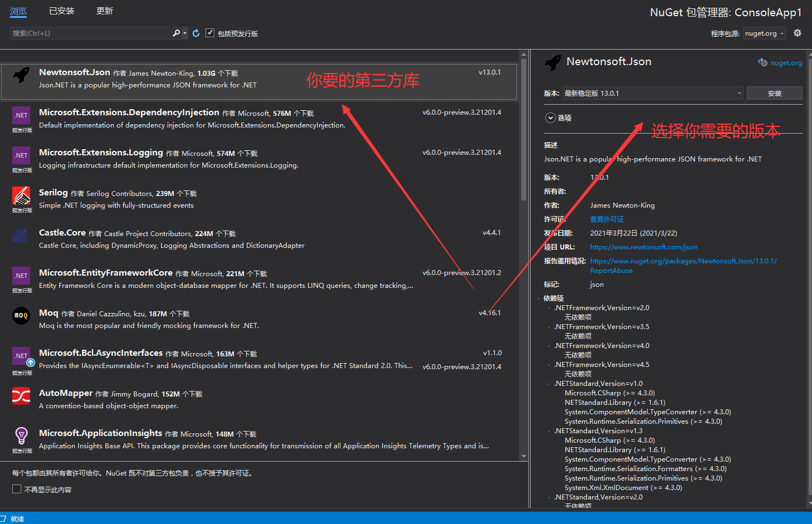Screen dimensions: 812x524
Task: Collapse .NETStandard,Version=v1.0 dependency group
Action: click(549, 384)
